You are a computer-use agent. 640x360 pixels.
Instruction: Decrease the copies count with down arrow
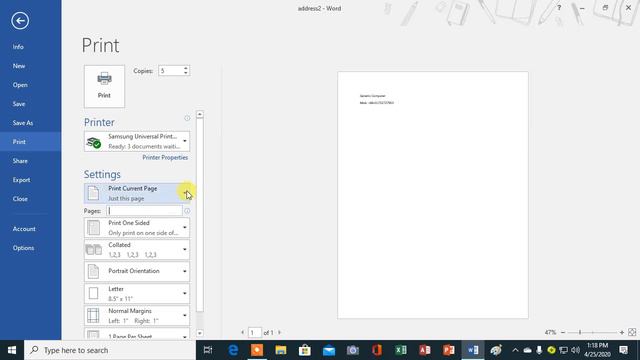coord(186,73)
